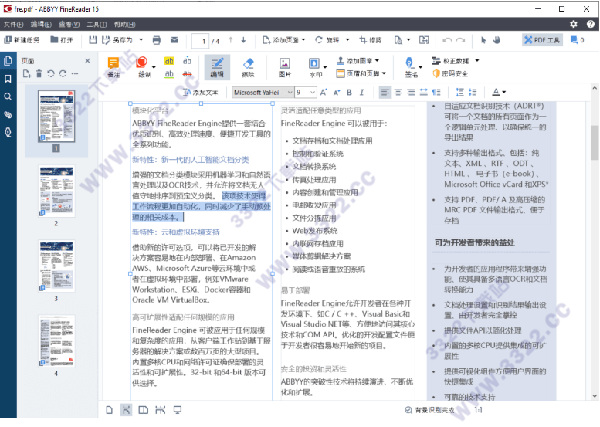Open the Help (帮助) menu
600x427 pixels.
pos(124,24)
